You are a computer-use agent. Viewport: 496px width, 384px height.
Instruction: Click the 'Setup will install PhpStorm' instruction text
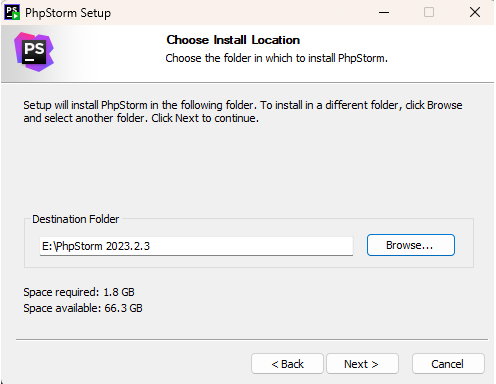243,112
